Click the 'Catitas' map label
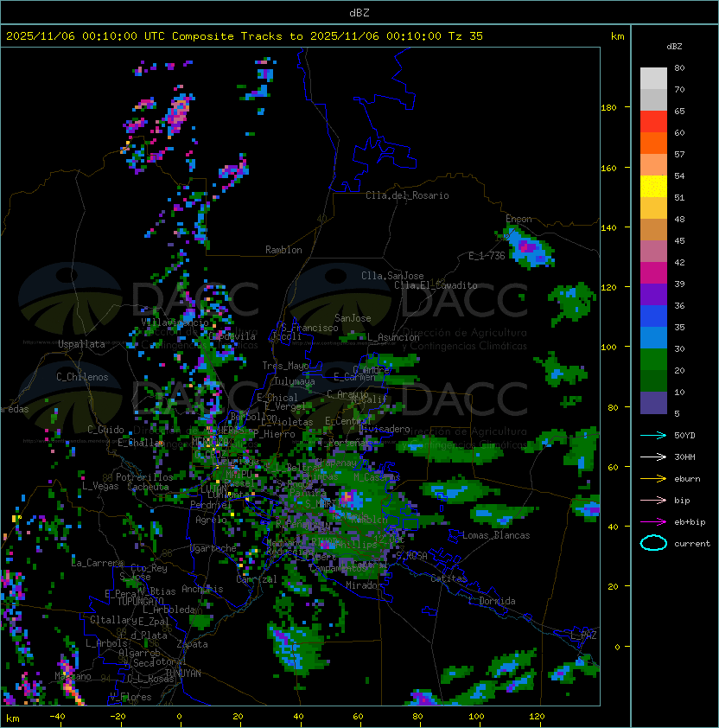Viewport: 719px width, 728px height. tap(449, 578)
